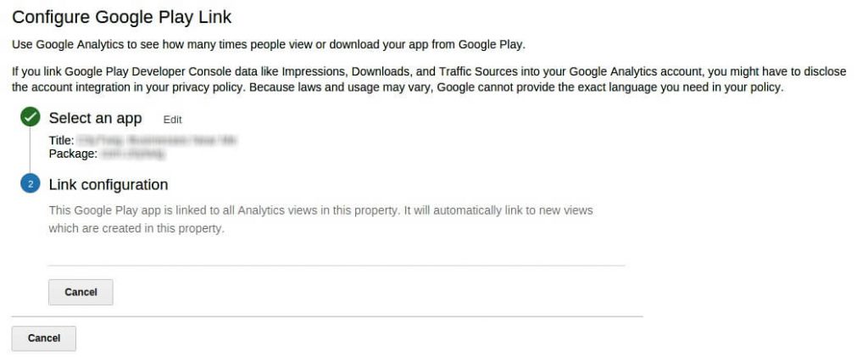This screenshot has height=358, width=868.
Task: Click the 'Package:' field label
Action: [73, 154]
